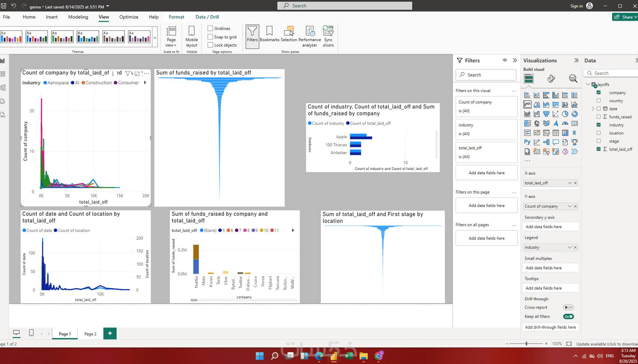Image resolution: width=638 pixels, height=364 pixels.
Task: Open X-axis total_laid_off field dropdown
Action: 570,183
